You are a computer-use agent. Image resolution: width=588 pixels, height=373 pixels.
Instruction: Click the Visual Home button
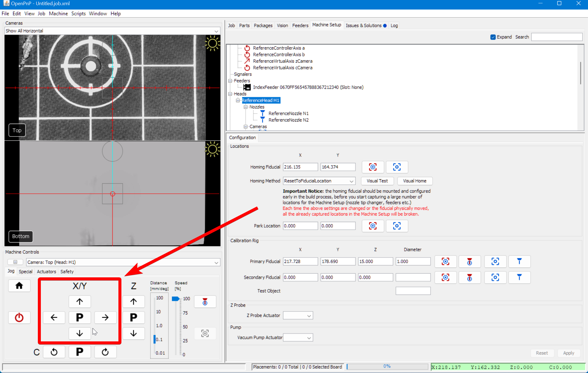[x=415, y=181]
